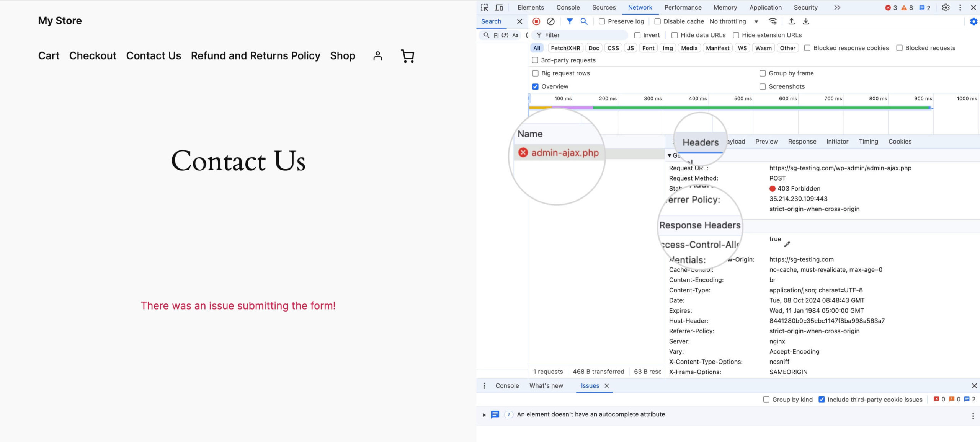Uncheck Include third-party cookie issues

tap(822, 400)
